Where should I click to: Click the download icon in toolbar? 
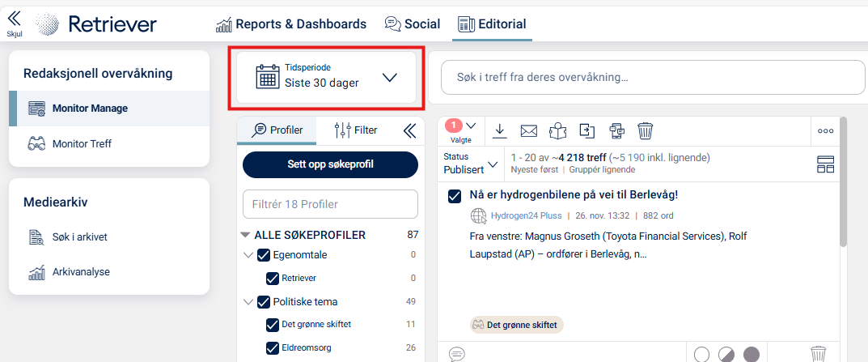(500, 131)
